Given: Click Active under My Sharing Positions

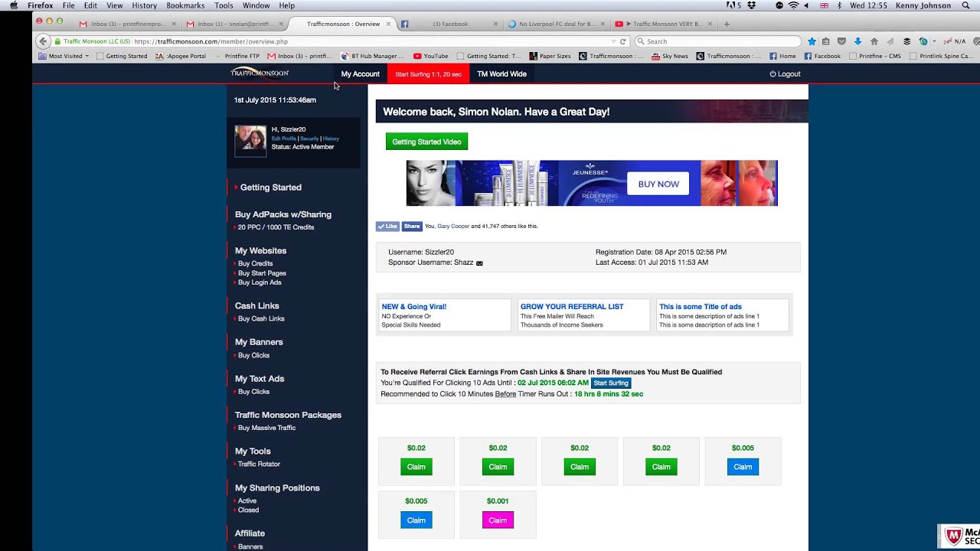Looking at the screenshot, I should (247, 500).
